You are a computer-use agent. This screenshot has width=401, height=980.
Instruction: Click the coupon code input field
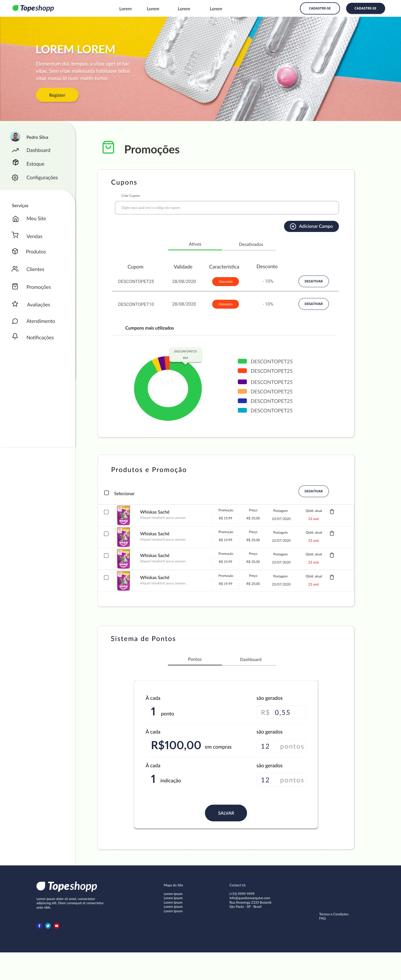click(x=226, y=208)
